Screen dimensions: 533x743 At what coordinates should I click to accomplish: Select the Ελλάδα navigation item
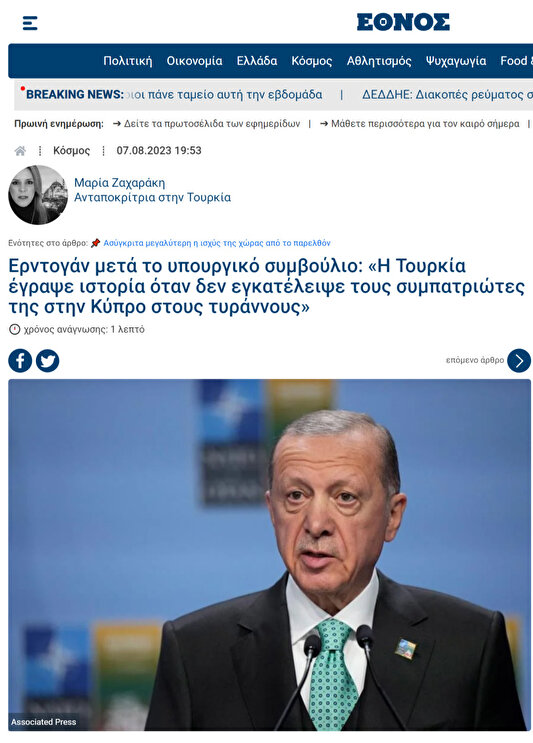pyautogui.click(x=257, y=61)
